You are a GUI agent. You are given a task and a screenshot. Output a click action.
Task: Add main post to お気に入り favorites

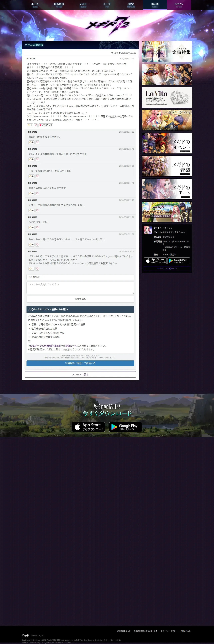[x=46, y=125]
